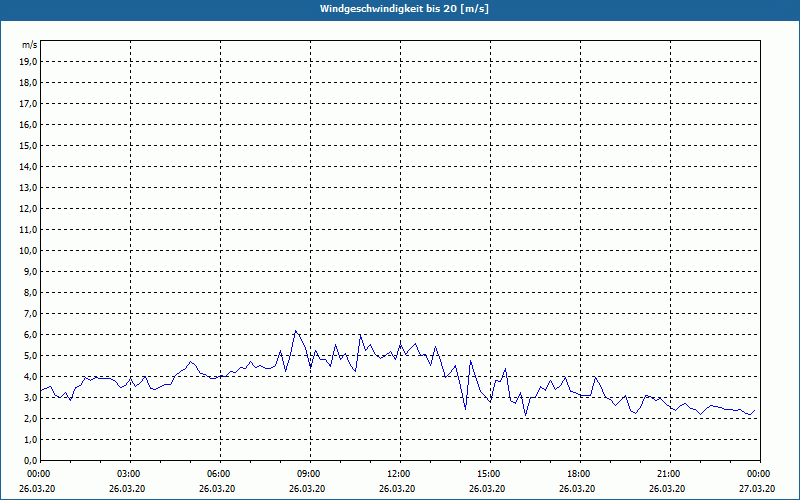Click the '11,0' y-axis label

click(28, 230)
